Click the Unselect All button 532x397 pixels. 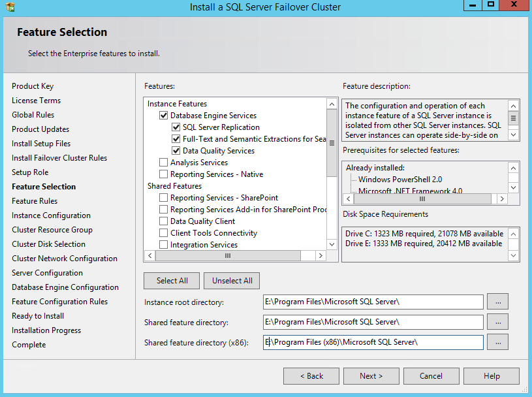232,281
